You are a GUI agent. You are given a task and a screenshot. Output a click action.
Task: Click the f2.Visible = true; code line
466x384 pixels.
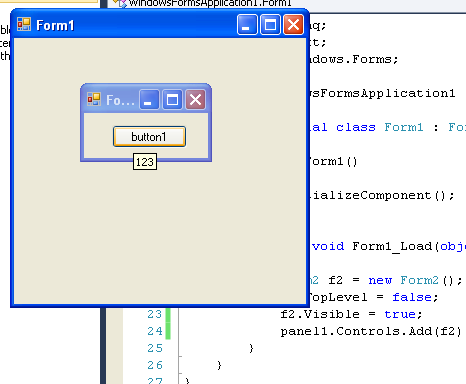tap(351, 314)
